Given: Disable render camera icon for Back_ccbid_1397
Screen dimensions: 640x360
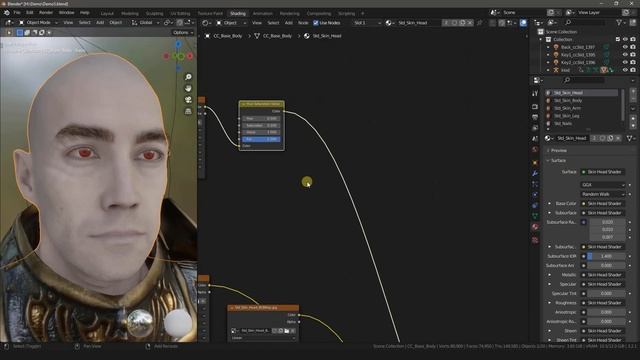Looking at the screenshot, I should click(633, 47).
